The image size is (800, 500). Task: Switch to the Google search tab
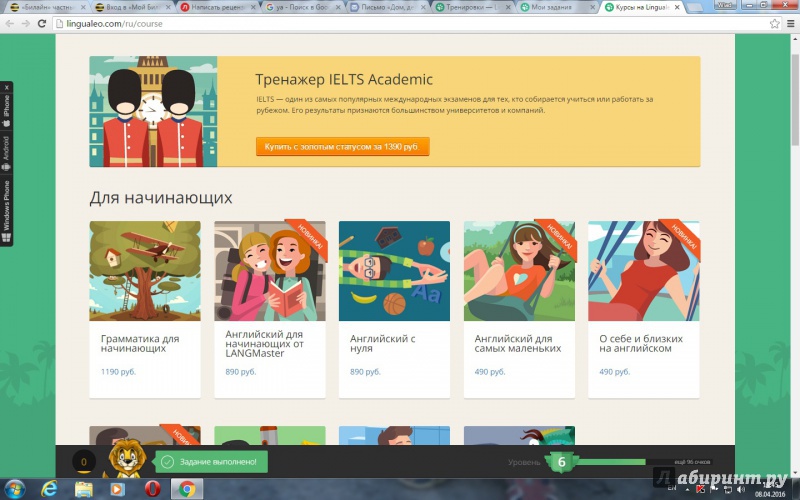pyautogui.click(x=302, y=8)
